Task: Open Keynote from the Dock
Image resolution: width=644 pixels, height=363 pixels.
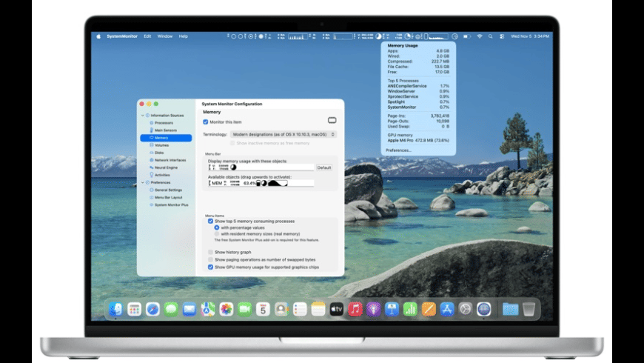Action: (392, 309)
